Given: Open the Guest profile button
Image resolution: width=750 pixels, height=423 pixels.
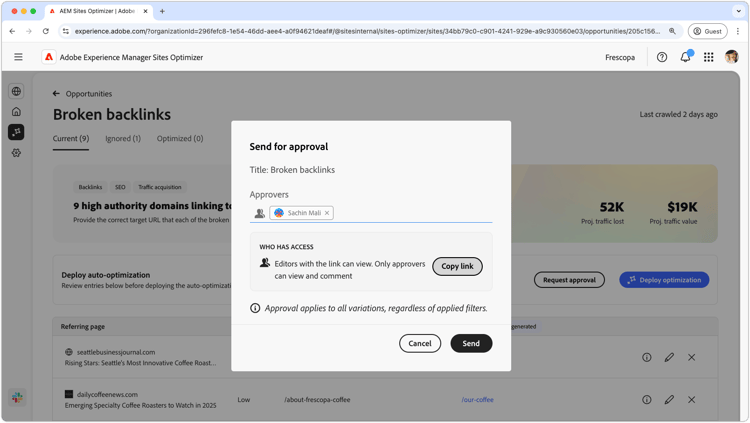Looking at the screenshot, I should click(x=707, y=31).
